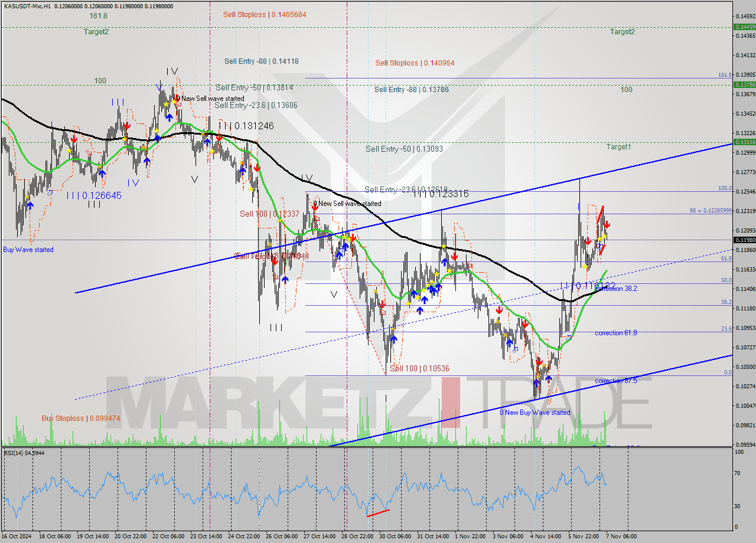Select the "16 Oct 2024" date label
Screen dimensions: 756x543
(x=16, y=537)
